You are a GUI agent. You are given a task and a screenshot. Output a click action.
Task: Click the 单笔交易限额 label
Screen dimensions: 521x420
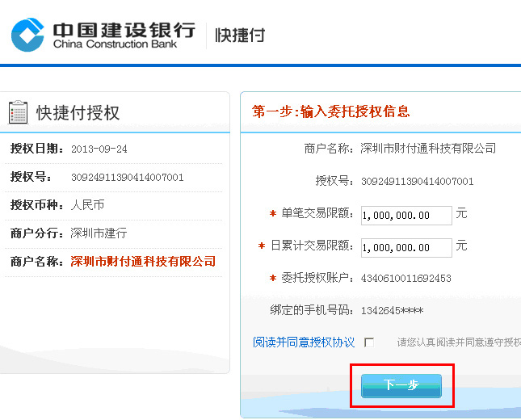[x=317, y=213]
